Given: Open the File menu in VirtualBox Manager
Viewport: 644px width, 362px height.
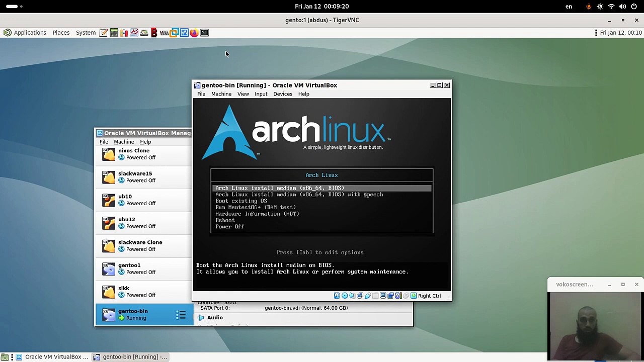Looking at the screenshot, I should pyautogui.click(x=104, y=142).
